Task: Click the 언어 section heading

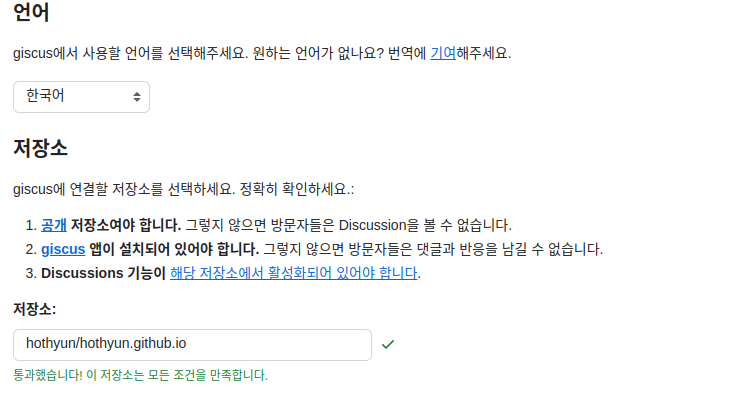Action: pyautogui.click(x=31, y=14)
